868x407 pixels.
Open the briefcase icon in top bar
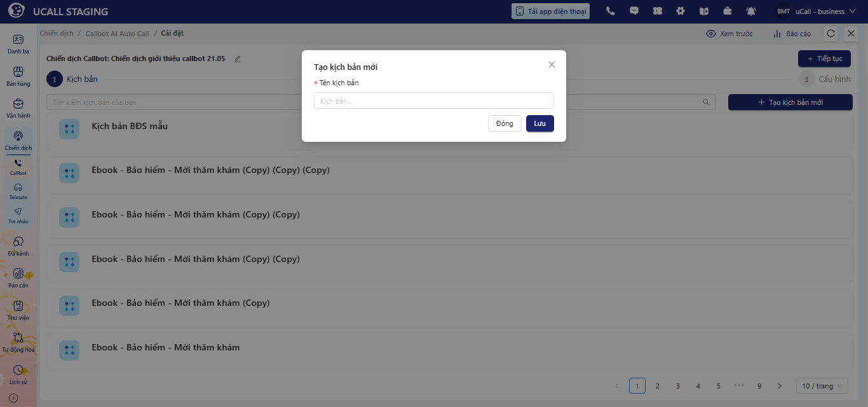[x=727, y=11]
